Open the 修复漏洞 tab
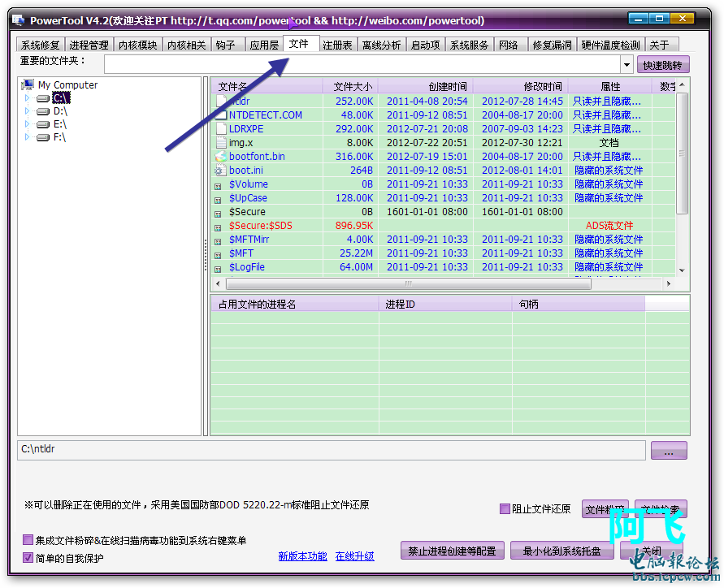724x588 pixels. (553, 45)
